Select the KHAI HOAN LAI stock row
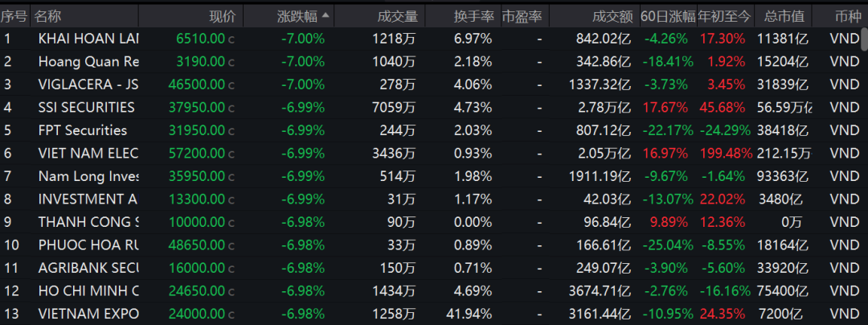The image size is (868, 325). [88, 38]
